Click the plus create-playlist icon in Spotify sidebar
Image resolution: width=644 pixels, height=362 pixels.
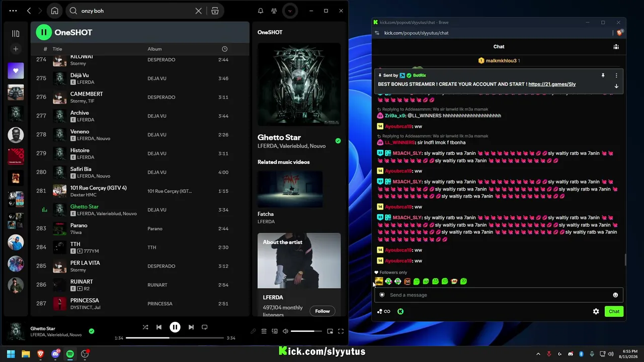coord(16,49)
